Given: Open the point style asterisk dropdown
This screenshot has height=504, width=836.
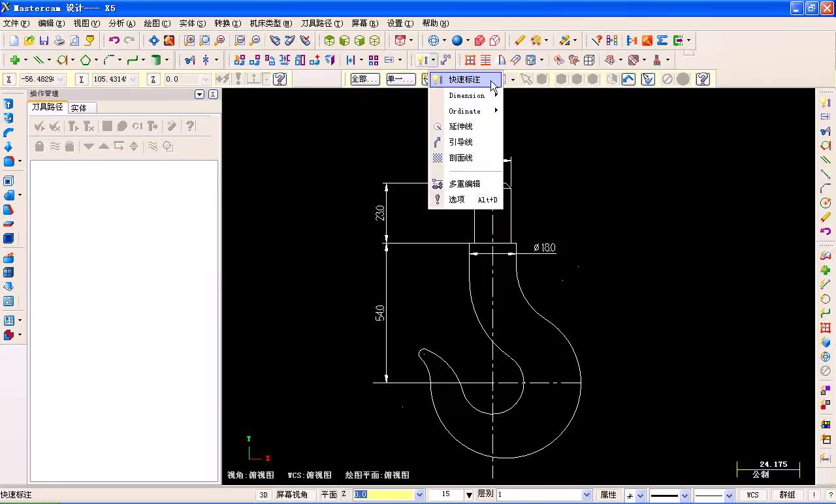Looking at the screenshot, I should point(641,496).
